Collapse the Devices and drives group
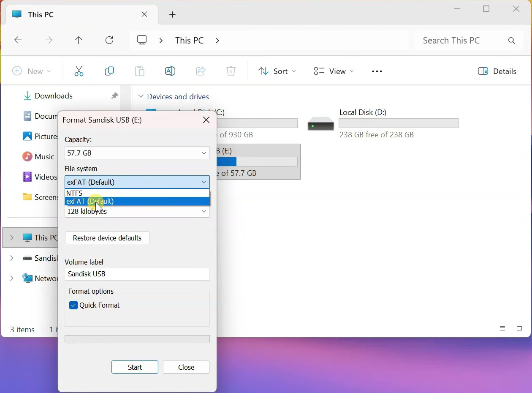Image resolution: width=532 pixels, height=393 pixels. coord(141,96)
